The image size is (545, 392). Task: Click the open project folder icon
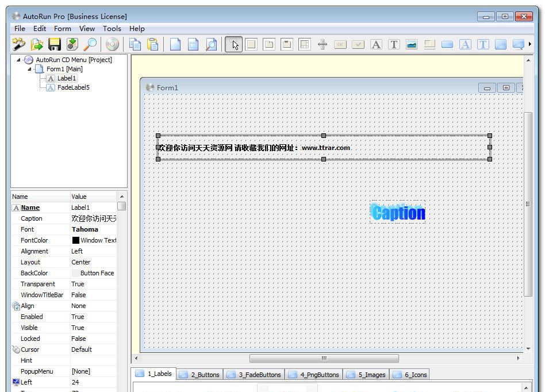point(37,44)
